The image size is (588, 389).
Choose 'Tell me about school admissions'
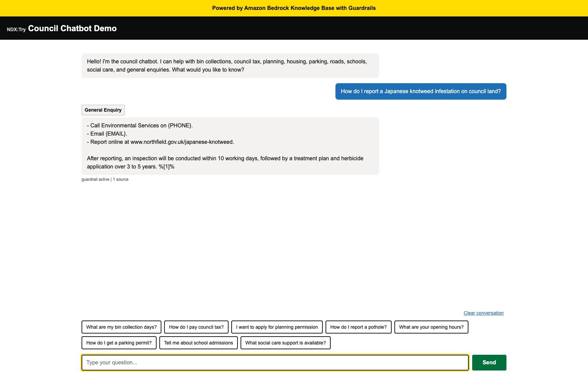[x=198, y=342]
